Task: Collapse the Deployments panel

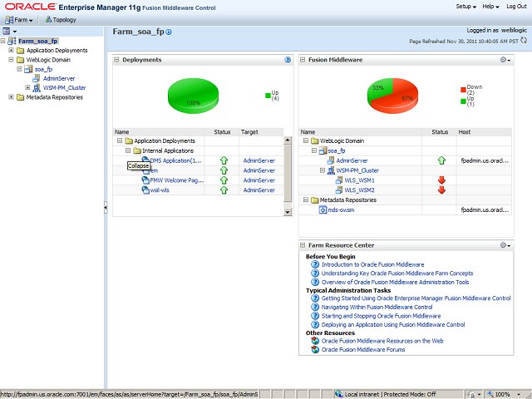Action: [x=117, y=60]
